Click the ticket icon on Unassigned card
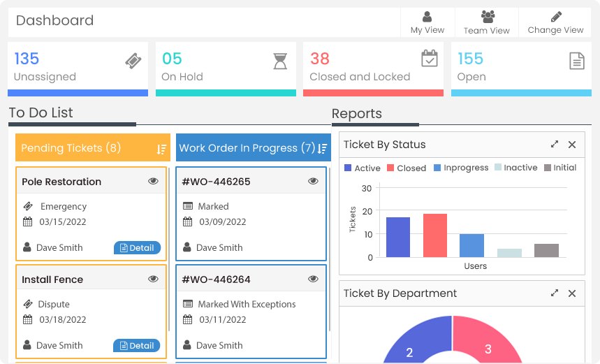 (x=133, y=61)
